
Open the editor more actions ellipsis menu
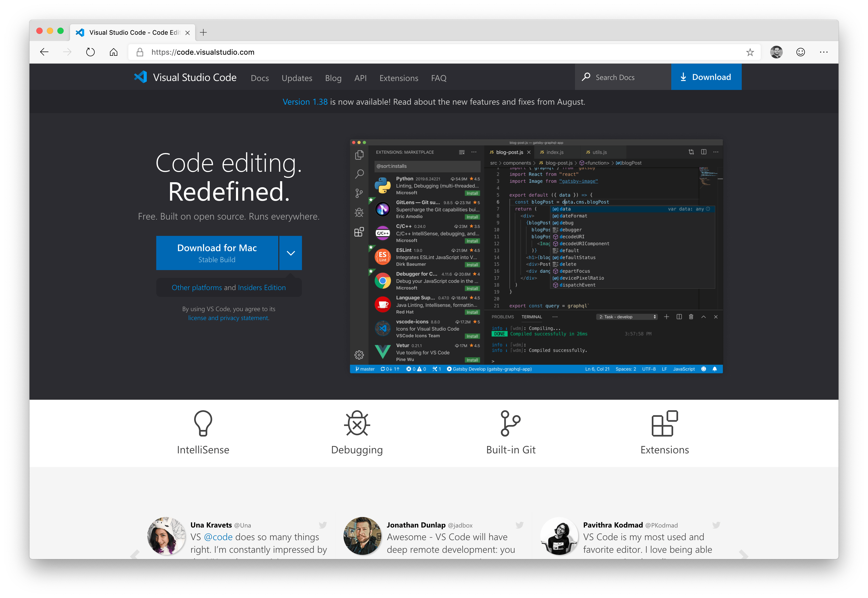coord(716,152)
